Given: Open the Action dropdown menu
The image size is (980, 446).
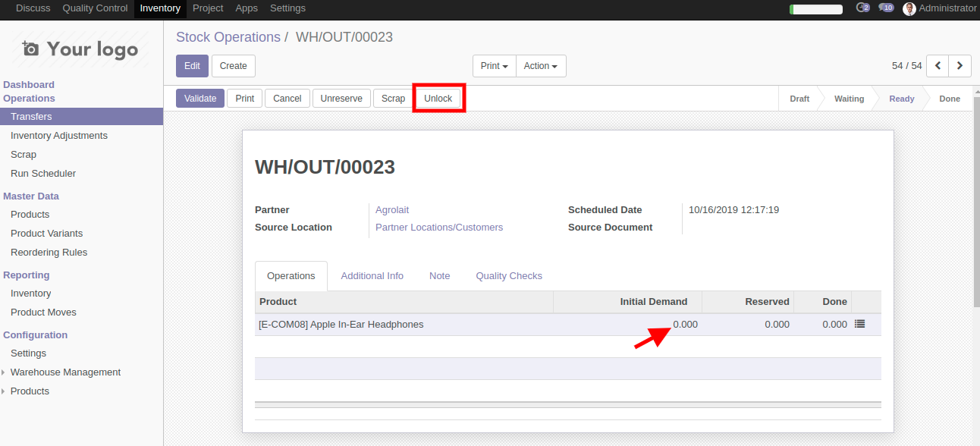Looking at the screenshot, I should coord(541,66).
